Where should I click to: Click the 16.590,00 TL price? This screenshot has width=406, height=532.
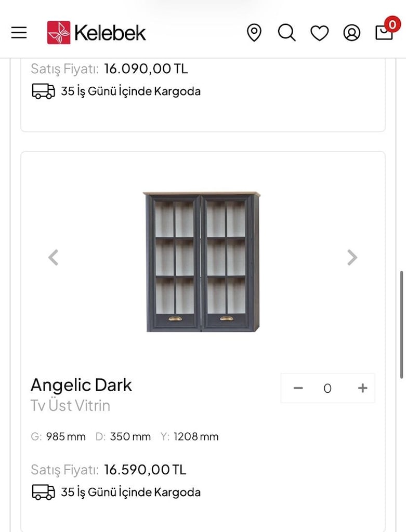tap(145, 470)
